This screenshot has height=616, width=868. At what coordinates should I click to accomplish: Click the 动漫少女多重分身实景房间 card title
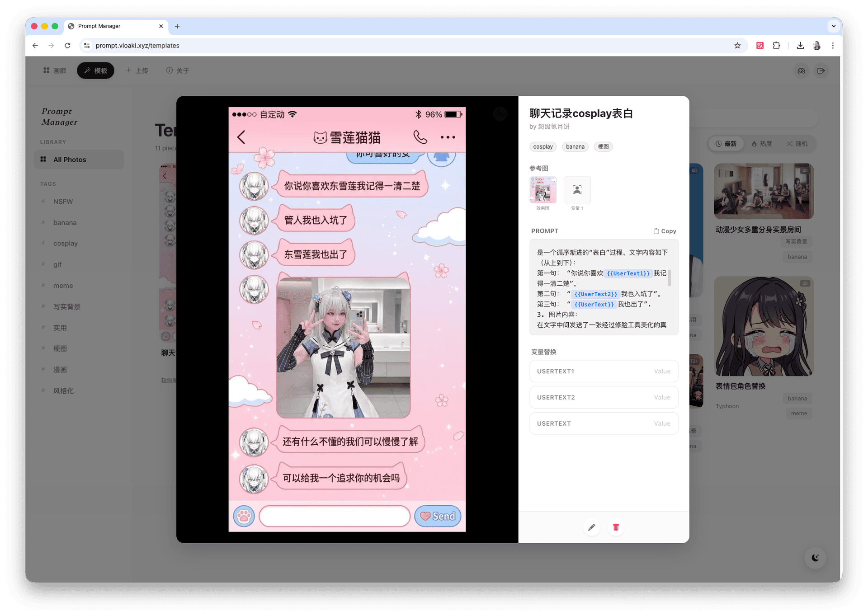tap(758, 230)
